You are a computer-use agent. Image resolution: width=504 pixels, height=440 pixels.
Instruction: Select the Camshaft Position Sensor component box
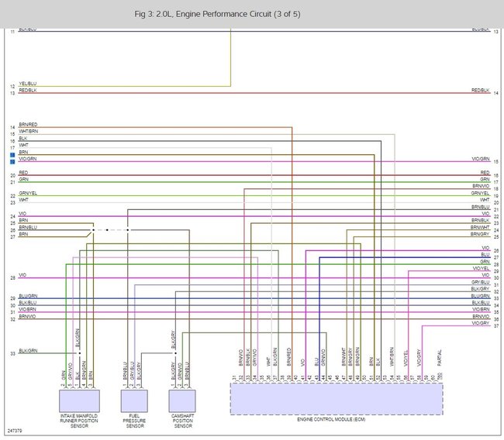pyautogui.click(x=182, y=400)
